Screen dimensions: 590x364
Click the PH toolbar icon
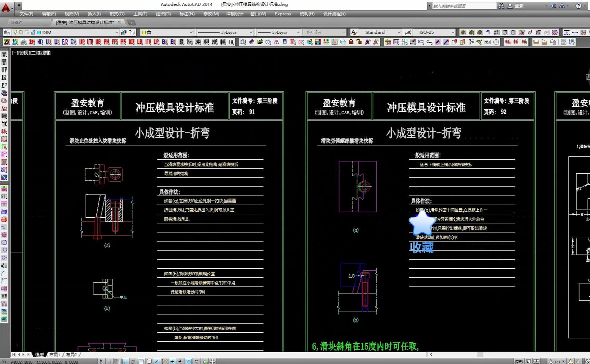[106, 42]
